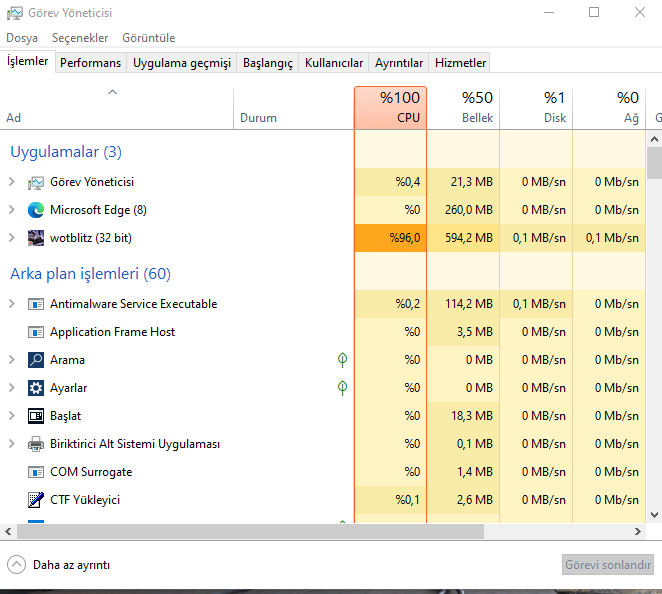This screenshot has height=594, width=662.
Task: Open the Seçenekler menu
Action: coord(80,38)
